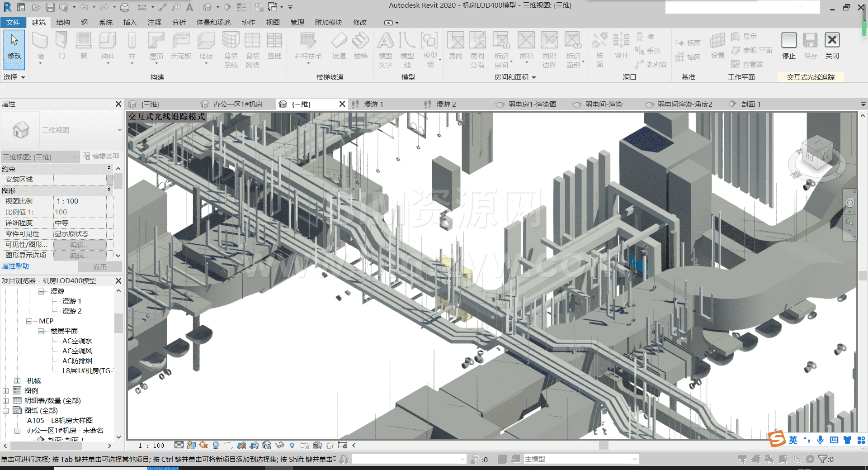Open the 注释 ribbon tab
Screen dimensions: 868x470
pyautogui.click(x=155, y=22)
